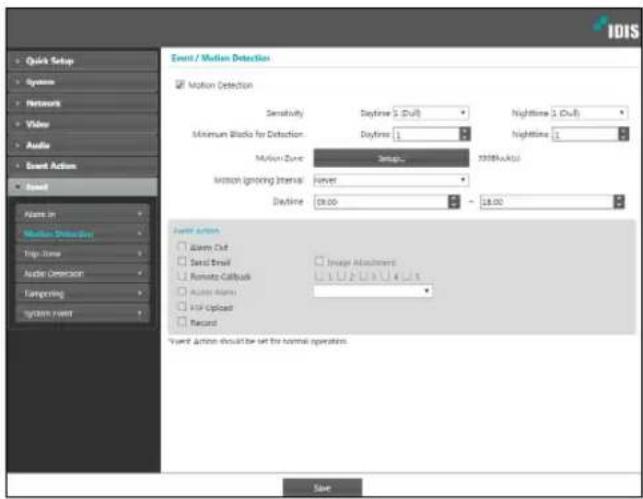Adjust the 18:00 end time stepper
The image size is (643, 499).
tap(619, 202)
